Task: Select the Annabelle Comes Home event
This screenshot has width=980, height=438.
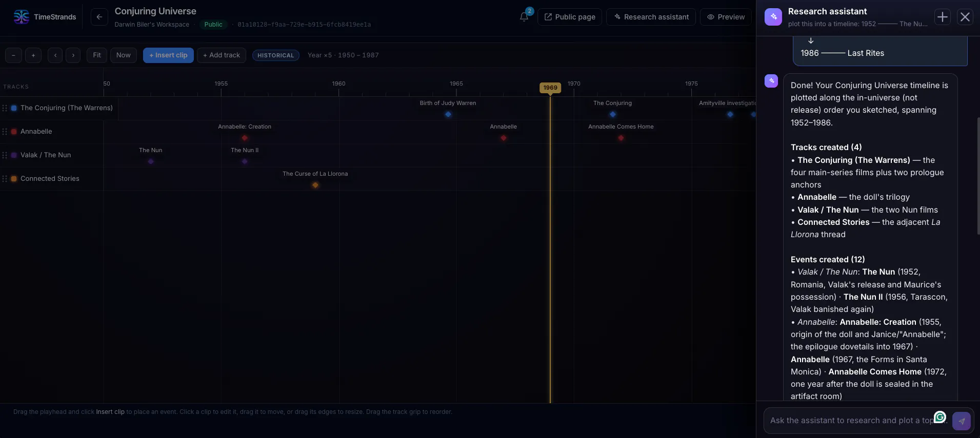Action: coord(621,138)
